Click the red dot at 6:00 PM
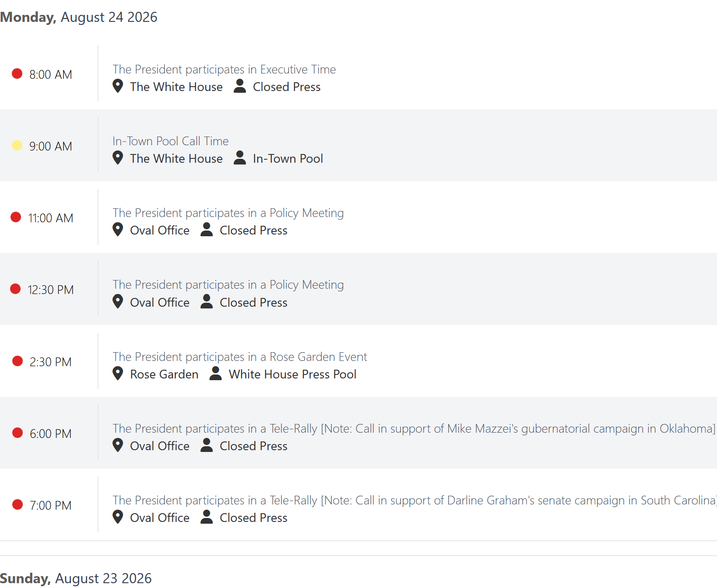Image resolution: width=717 pixels, height=588 pixels. [18, 433]
